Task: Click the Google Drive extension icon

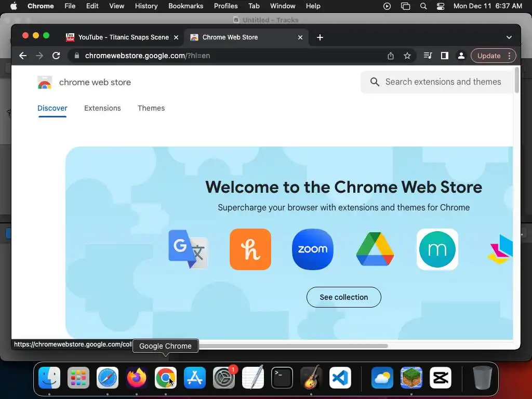Action: point(375,249)
